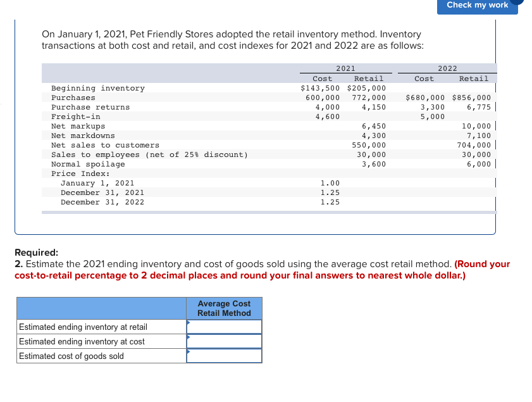Click the 4,600 freight-in cost value
The height and width of the screenshot is (402, 532).
(328, 116)
